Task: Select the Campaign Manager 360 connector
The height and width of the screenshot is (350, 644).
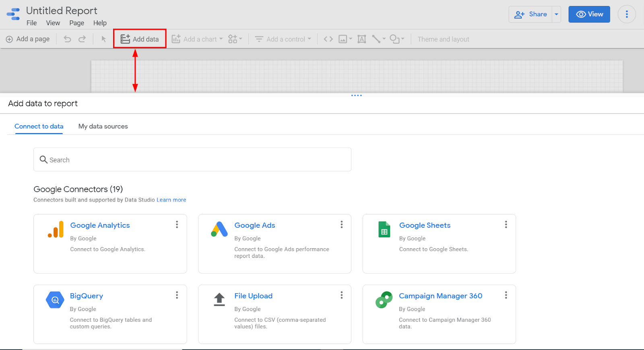Action: click(x=439, y=315)
